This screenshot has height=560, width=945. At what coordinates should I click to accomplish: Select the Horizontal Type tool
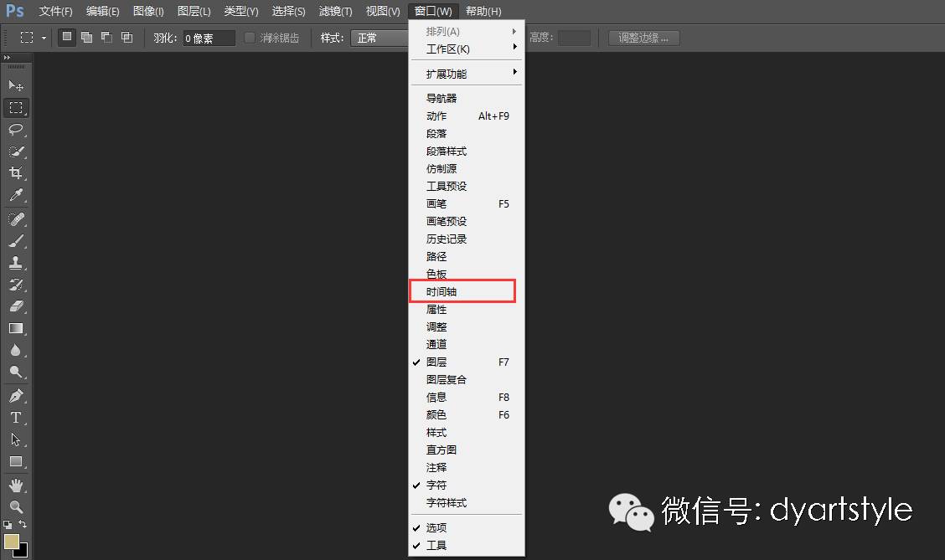pos(14,418)
